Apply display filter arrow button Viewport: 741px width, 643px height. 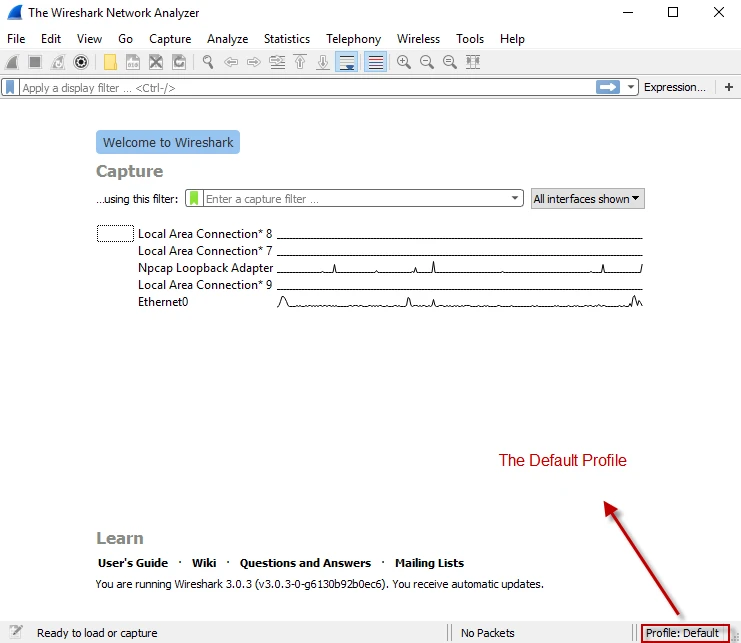tap(608, 87)
